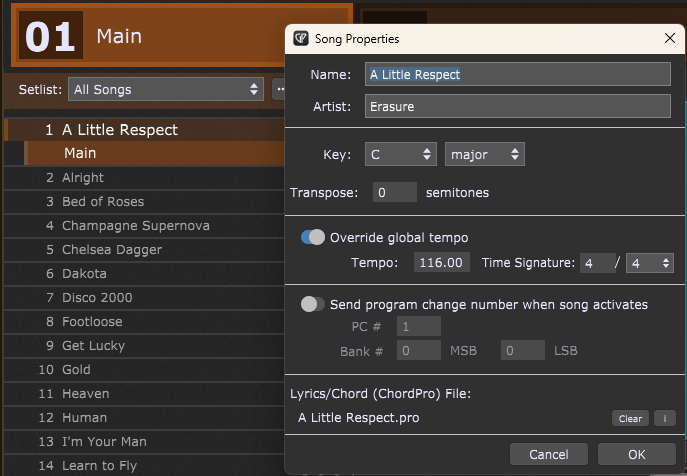Viewport: 687px width, 476px height.
Task: Close the Song Properties dialog
Action: [669, 38]
